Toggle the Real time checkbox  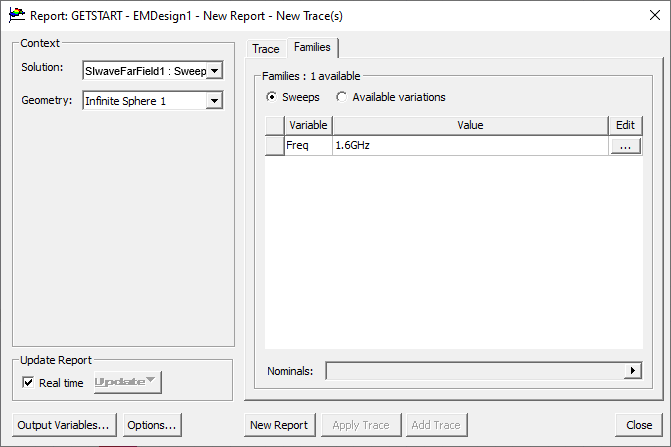(x=28, y=382)
